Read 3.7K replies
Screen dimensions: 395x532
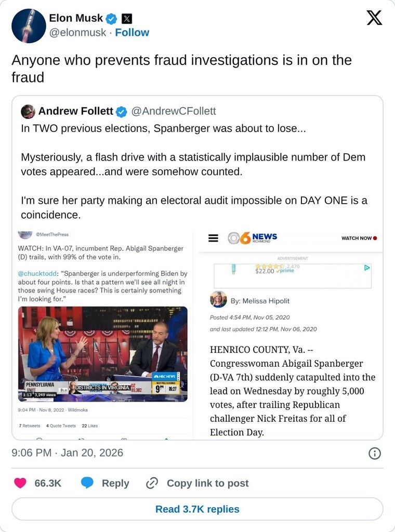coord(197,509)
